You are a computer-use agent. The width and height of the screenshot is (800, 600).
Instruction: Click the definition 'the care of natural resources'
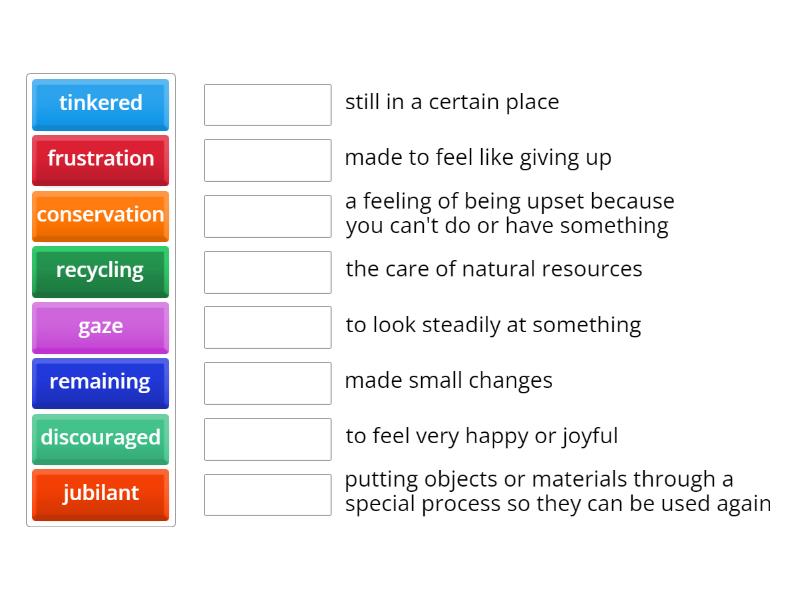coord(494,269)
